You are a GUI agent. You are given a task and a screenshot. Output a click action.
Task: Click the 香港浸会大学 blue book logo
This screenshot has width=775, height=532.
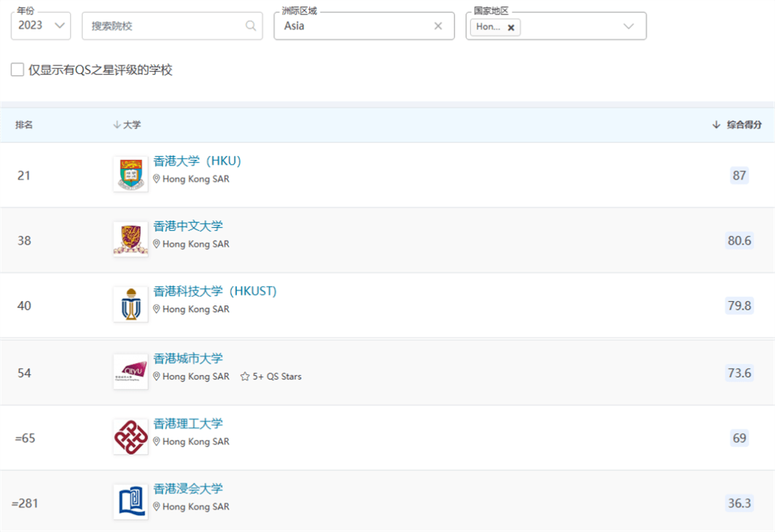[131, 503]
